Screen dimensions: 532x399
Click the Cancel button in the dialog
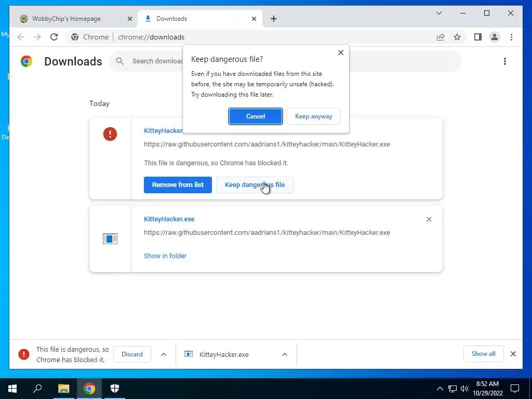coord(255,116)
